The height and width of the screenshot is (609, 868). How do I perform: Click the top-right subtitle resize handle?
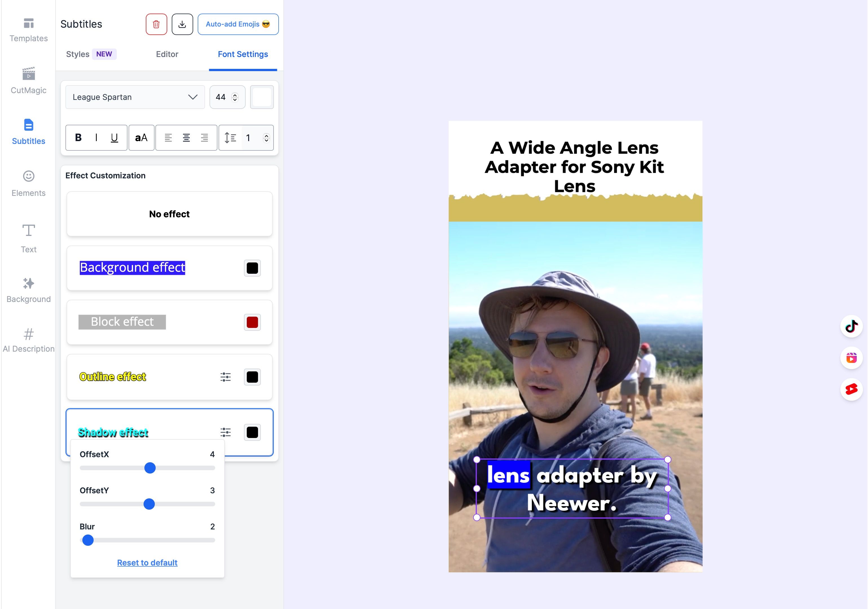[667, 460]
